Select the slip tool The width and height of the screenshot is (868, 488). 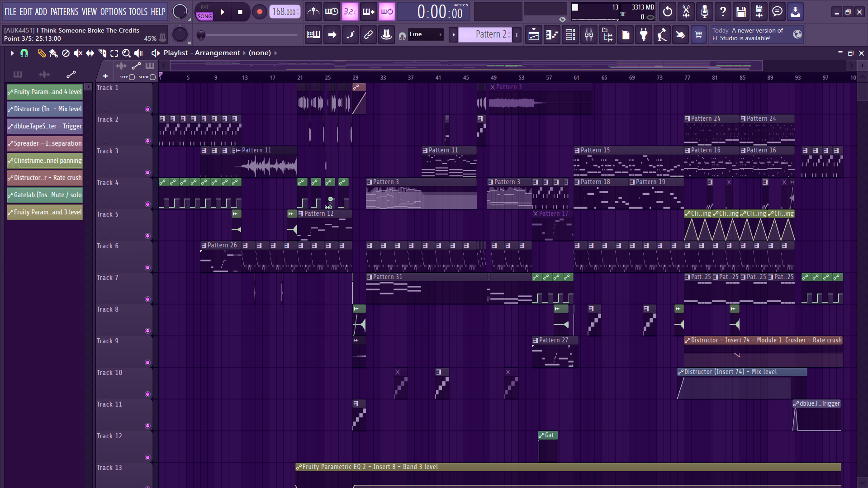[x=90, y=53]
